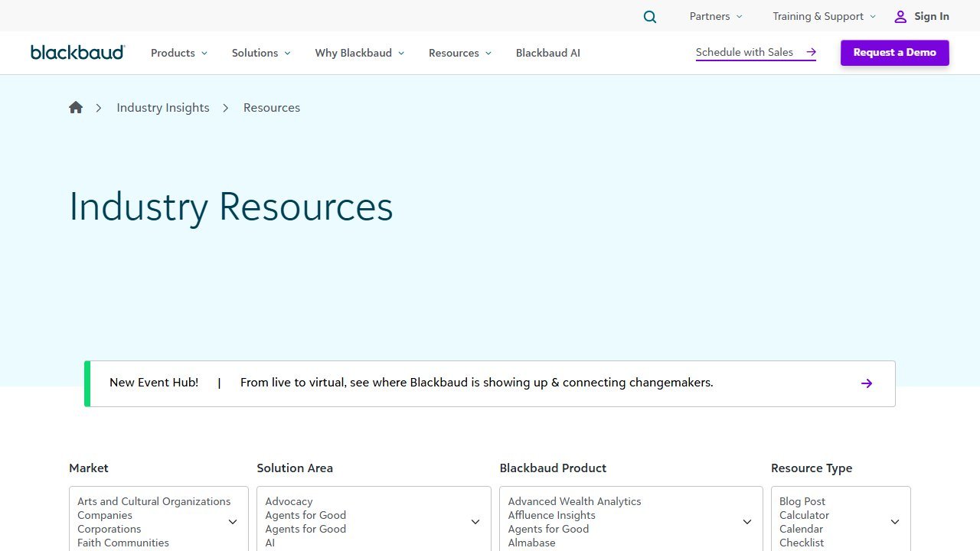980x551 pixels.
Task: Click the Sign In link
Action: pyautogui.click(x=932, y=16)
